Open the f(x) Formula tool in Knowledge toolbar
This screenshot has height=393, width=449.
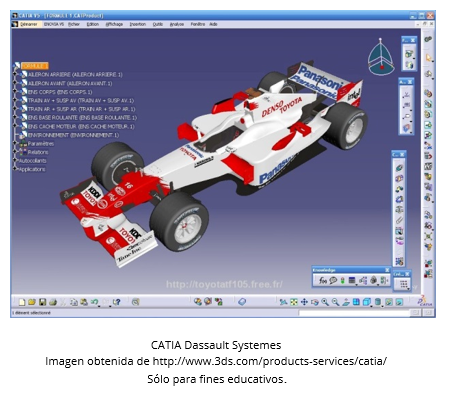tap(323, 281)
